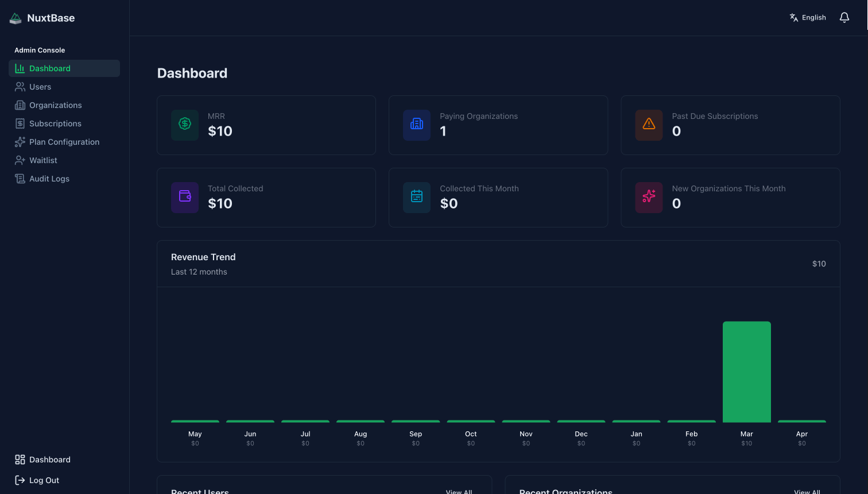Select the Subscriptions receipt icon
The width and height of the screenshot is (868, 494).
pos(20,123)
